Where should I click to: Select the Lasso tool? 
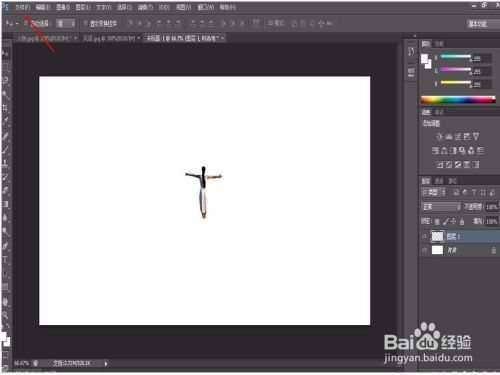click(x=6, y=80)
